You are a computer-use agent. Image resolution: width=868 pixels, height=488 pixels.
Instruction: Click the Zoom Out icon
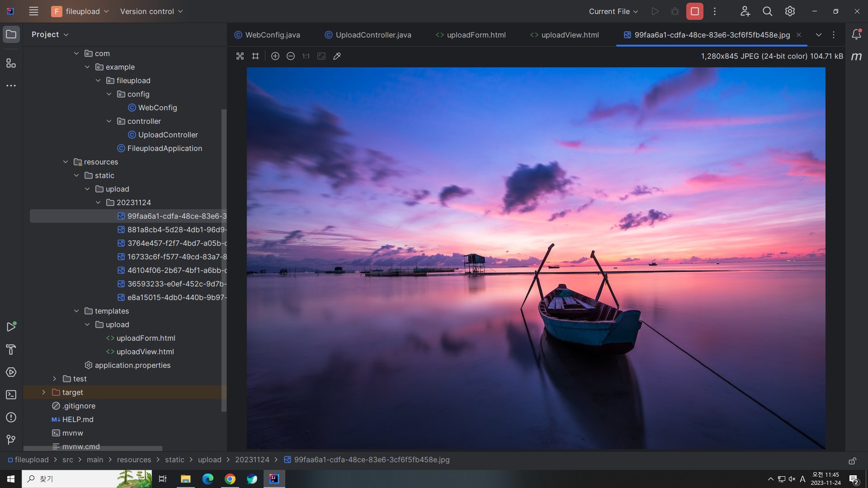tap(291, 56)
